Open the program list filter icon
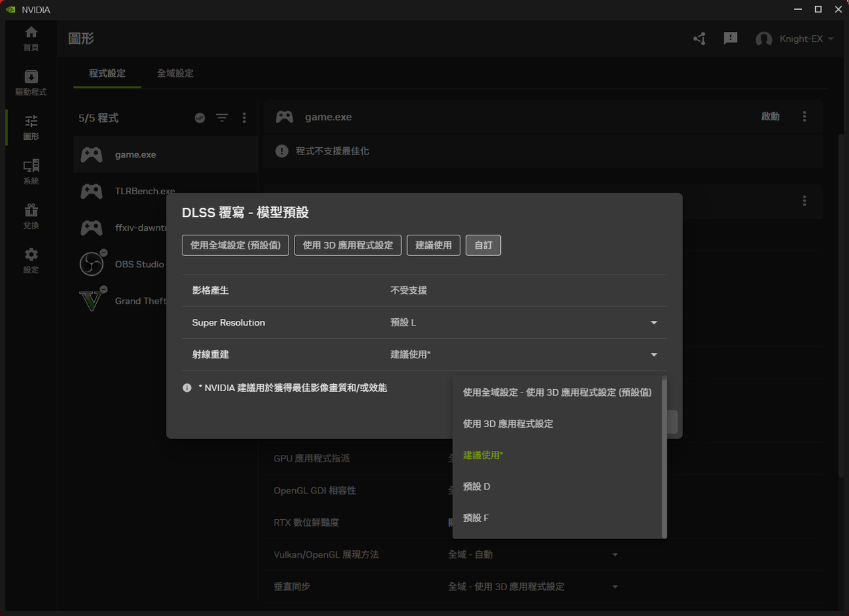 click(x=222, y=118)
